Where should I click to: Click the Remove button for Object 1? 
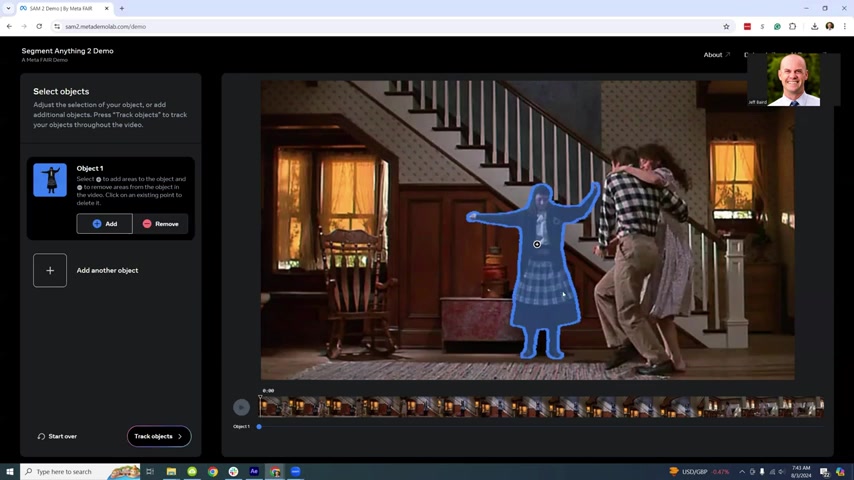pyautogui.click(x=161, y=224)
